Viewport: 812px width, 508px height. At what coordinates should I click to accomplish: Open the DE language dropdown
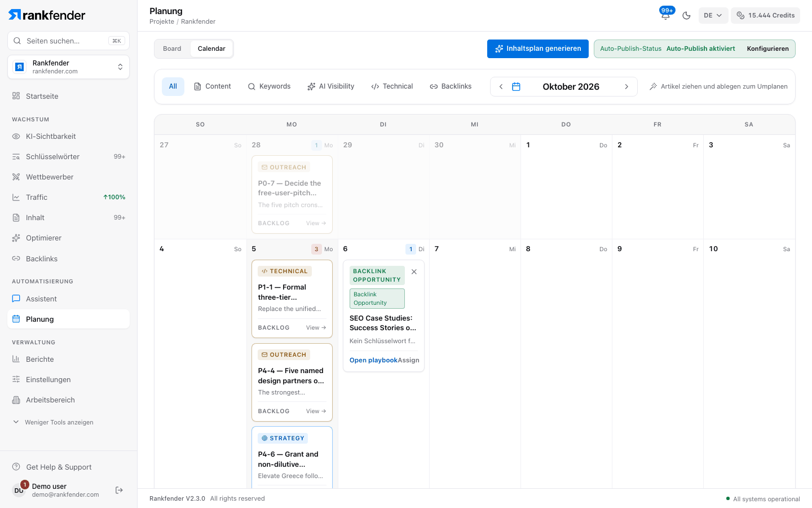(x=713, y=15)
